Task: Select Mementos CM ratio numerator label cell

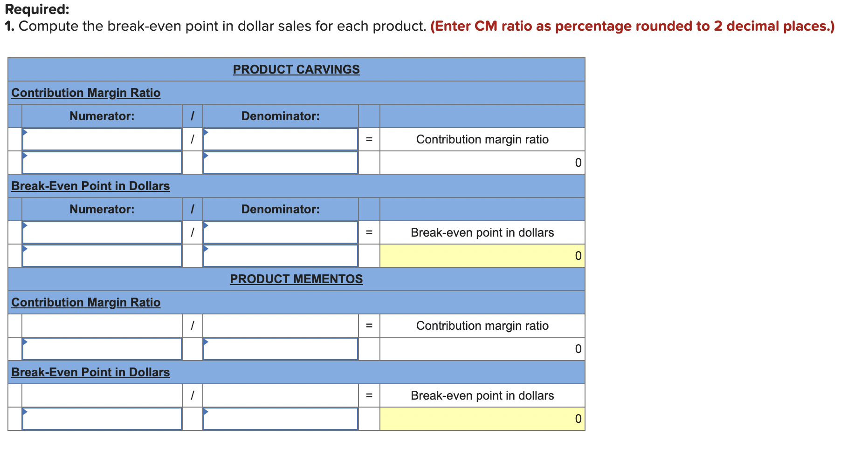Action: tap(102, 326)
